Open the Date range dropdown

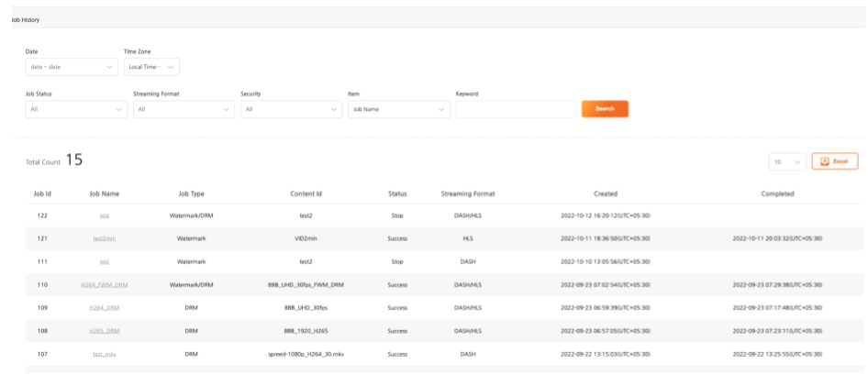(x=71, y=67)
